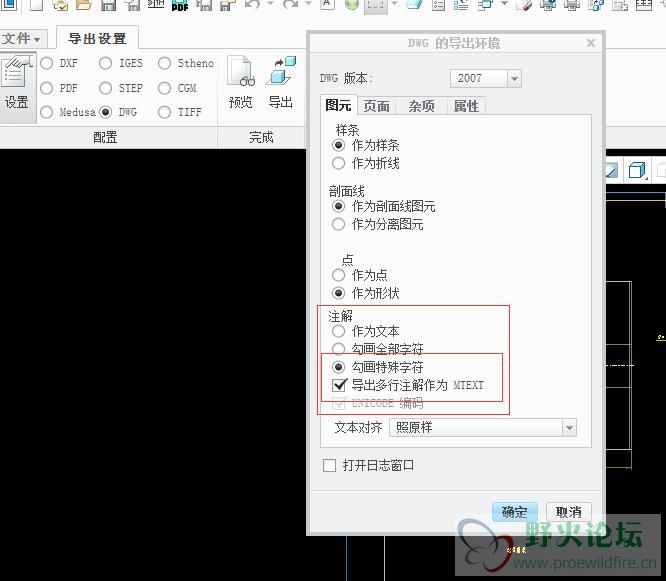Switch to the 图元 tab
This screenshot has height=581, width=666.
click(338, 105)
